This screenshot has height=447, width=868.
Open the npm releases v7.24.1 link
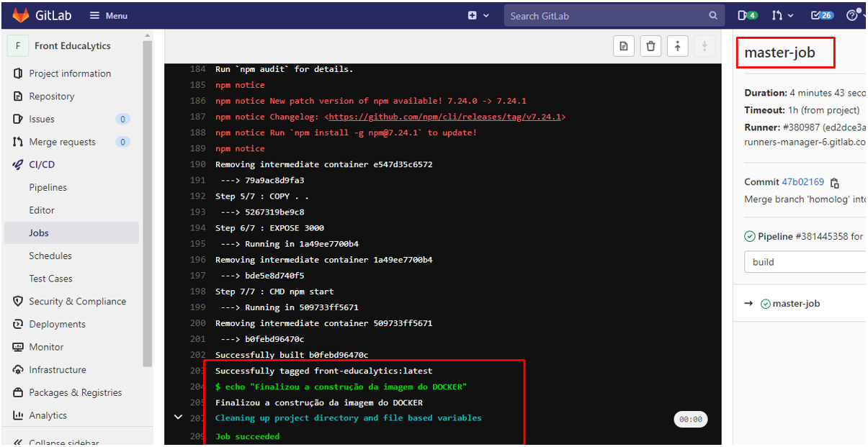click(444, 117)
